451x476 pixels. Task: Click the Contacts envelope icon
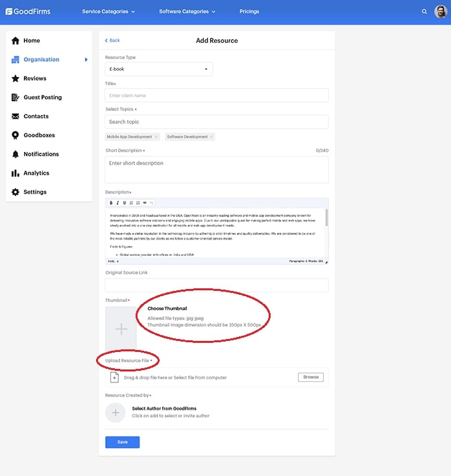coord(15,116)
